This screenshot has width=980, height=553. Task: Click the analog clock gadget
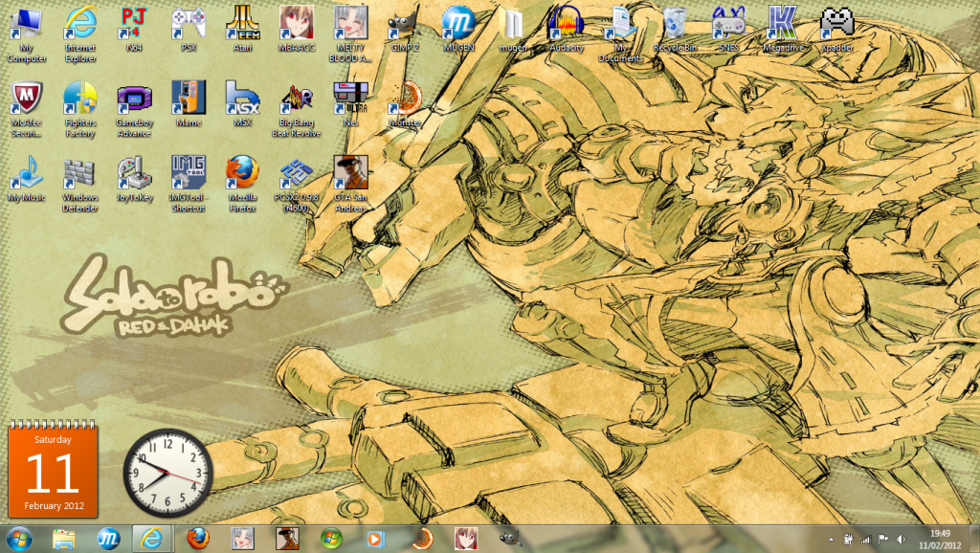[x=167, y=473]
